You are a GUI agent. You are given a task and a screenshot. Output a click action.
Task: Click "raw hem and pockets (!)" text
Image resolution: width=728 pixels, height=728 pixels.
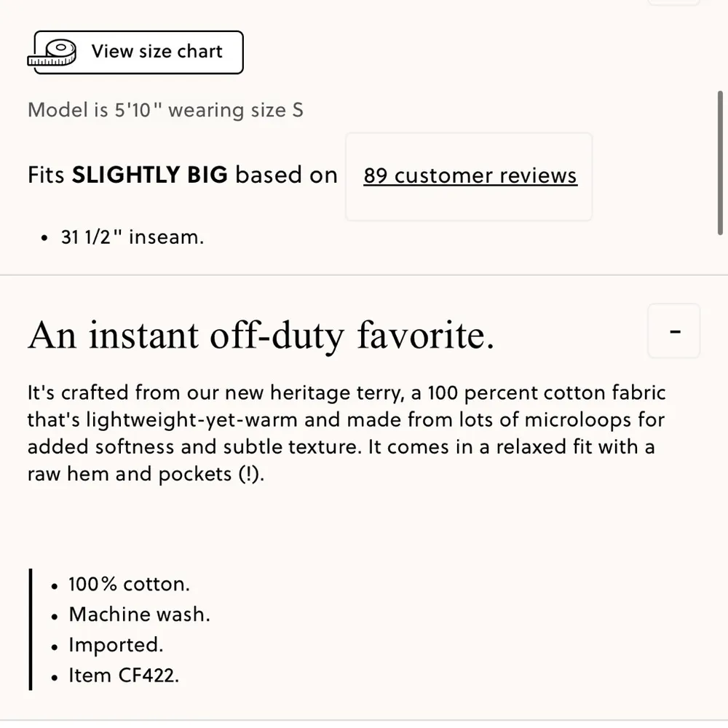click(146, 474)
